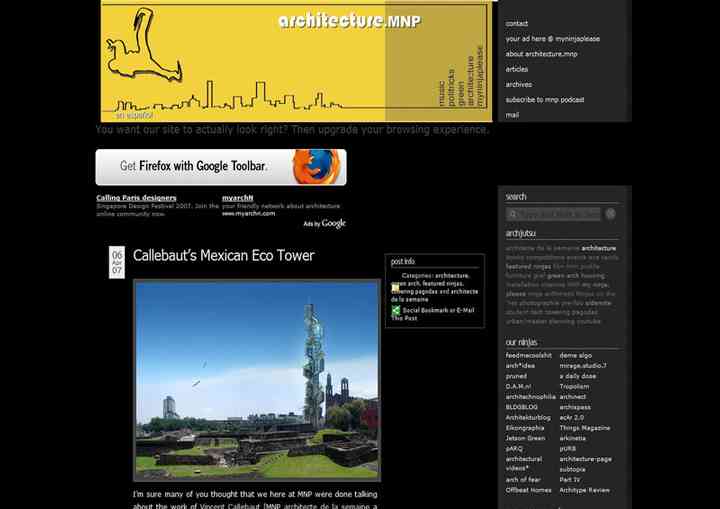Screen dimensions: 720x509
Task: Open 'Tropolism' blog link
Action: (574, 386)
